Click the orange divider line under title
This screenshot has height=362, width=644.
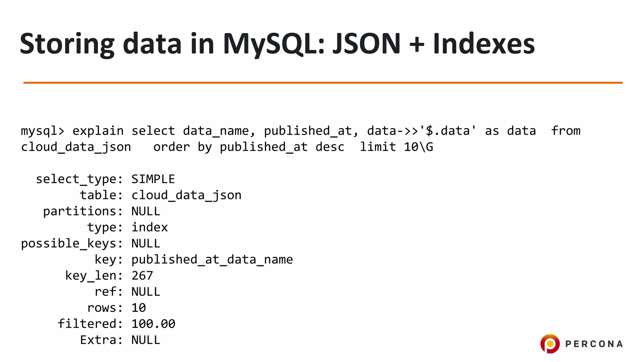[323, 83]
